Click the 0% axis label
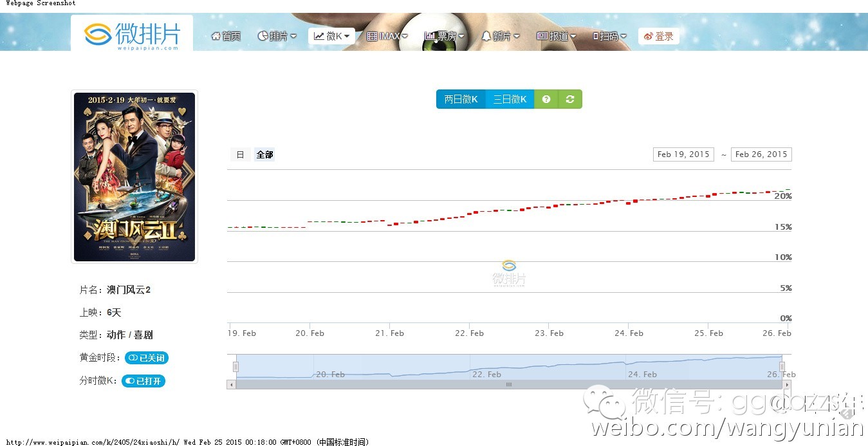The width and height of the screenshot is (868, 446). point(786,319)
